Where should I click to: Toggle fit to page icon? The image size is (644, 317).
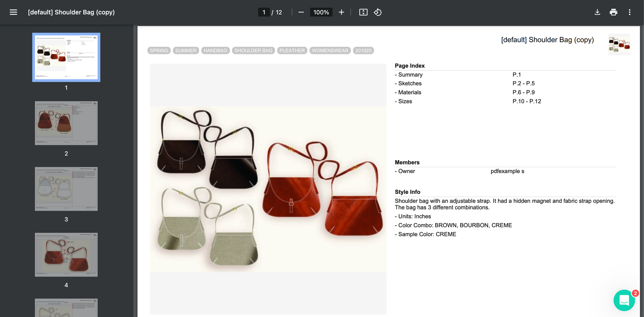(363, 12)
